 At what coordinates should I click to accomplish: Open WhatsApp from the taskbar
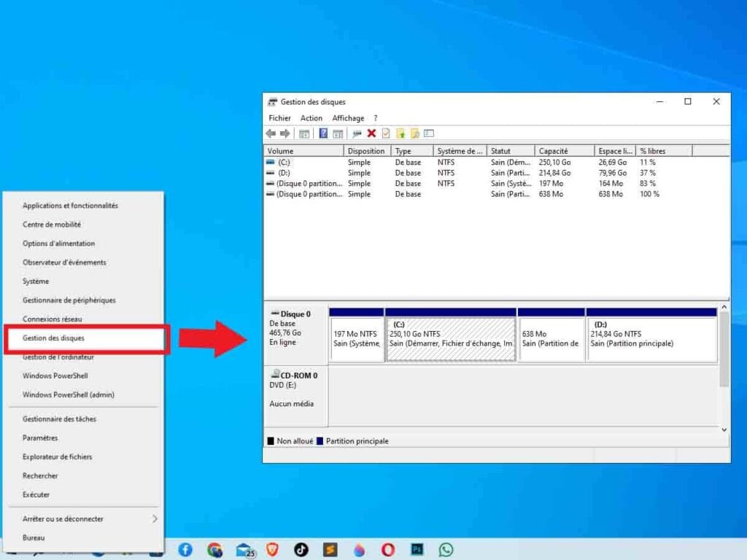(446, 551)
